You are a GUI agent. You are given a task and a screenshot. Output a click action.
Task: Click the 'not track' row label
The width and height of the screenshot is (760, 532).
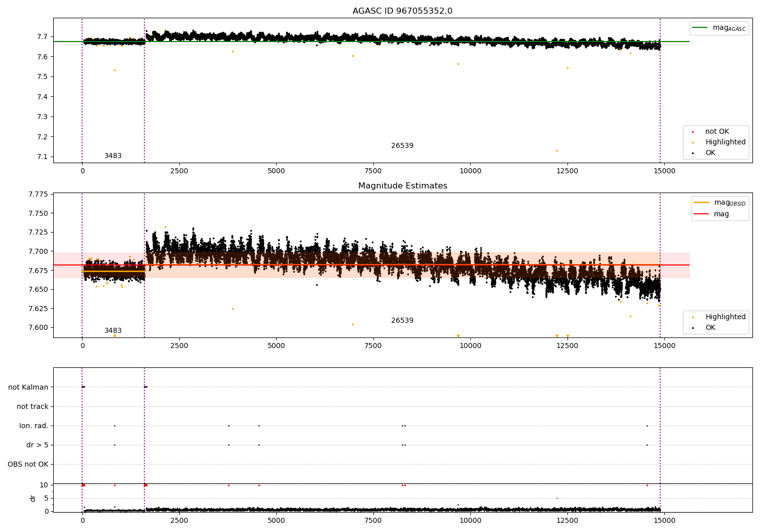point(32,407)
